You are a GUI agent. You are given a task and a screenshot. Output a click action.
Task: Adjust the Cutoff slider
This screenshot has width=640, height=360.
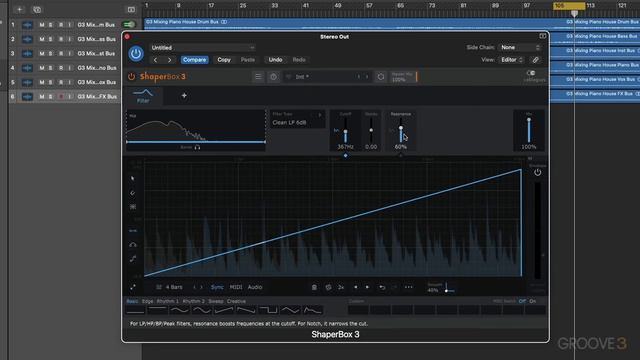click(x=345, y=130)
